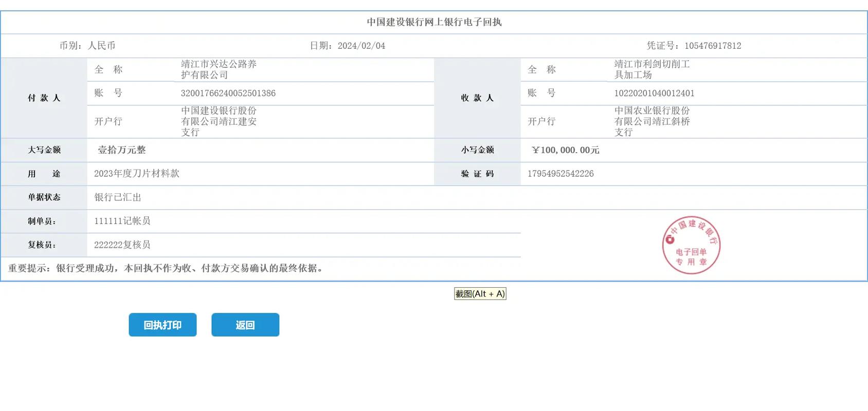Click the amount ¥100,000.00元
Viewport: 868px width, 411px height.
pyautogui.click(x=566, y=150)
